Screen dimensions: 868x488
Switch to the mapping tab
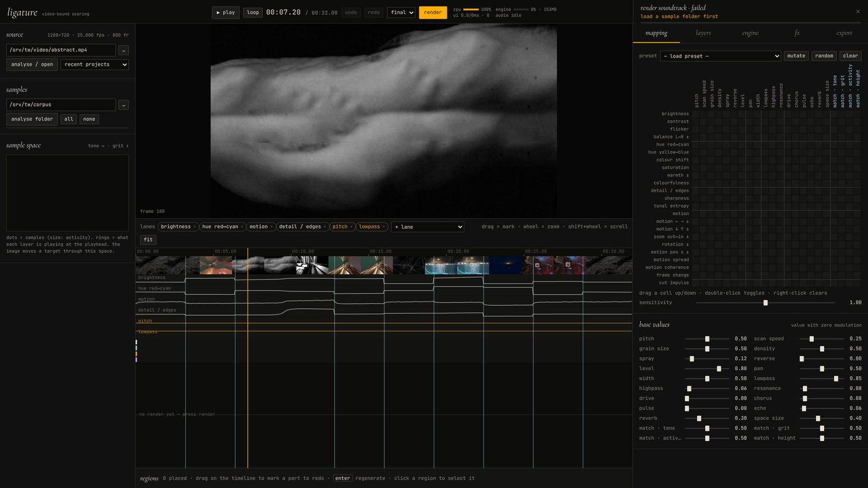[x=656, y=33]
